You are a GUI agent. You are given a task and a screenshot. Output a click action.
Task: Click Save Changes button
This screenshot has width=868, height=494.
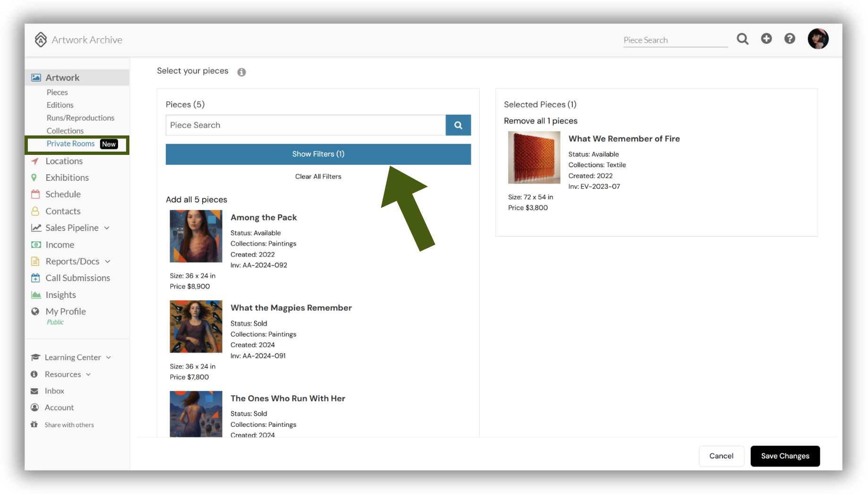(785, 456)
